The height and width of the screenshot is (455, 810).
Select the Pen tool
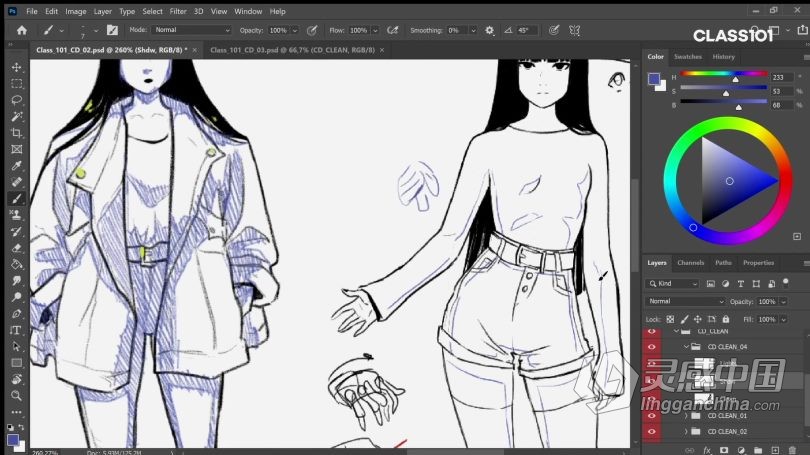17,314
